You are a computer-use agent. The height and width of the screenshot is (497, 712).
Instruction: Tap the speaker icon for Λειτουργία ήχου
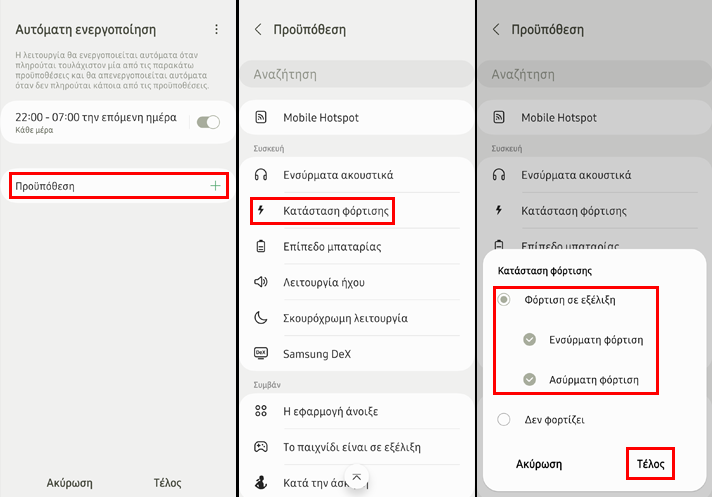(261, 282)
